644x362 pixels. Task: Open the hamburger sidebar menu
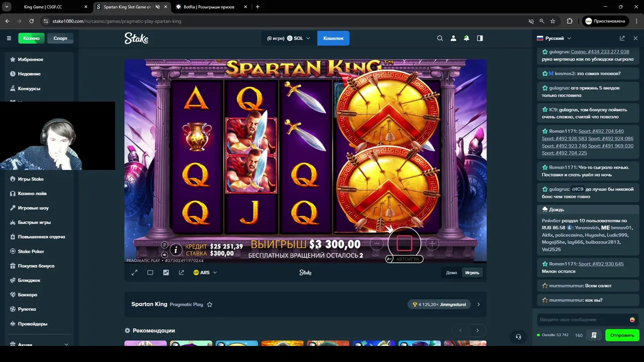[x=9, y=38]
